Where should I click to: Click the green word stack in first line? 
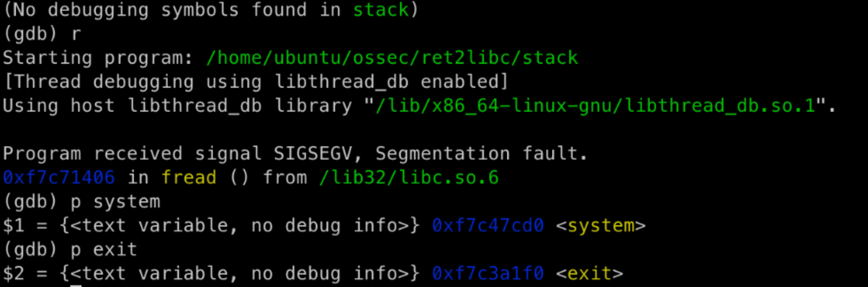pos(381,10)
